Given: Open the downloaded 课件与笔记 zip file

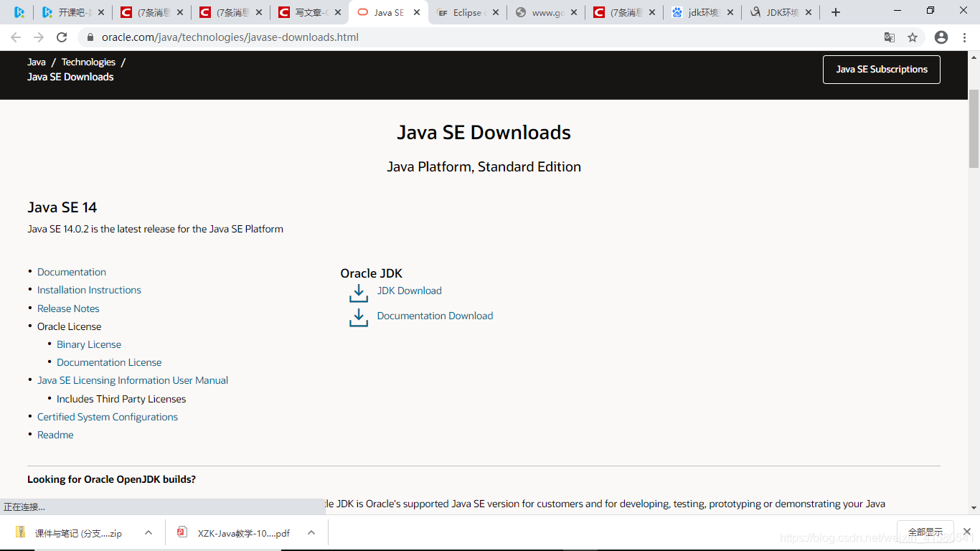Looking at the screenshot, I should (78, 533).
